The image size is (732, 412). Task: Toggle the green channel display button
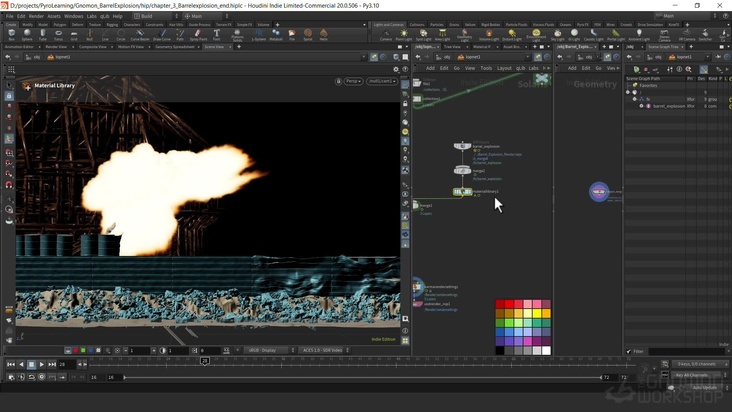[x=83, y=350]
